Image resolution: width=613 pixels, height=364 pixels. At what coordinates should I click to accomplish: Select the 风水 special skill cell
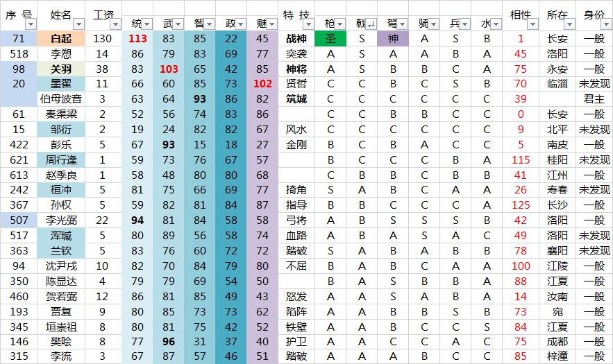tap(296, 130)
